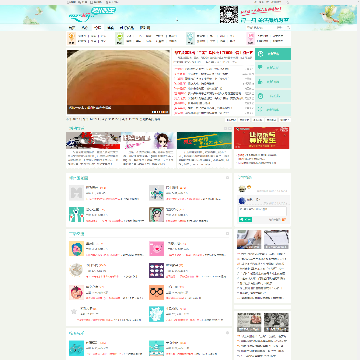
Task: Collapse the third forum section with its corner toggle
Action: click(227, 333)
